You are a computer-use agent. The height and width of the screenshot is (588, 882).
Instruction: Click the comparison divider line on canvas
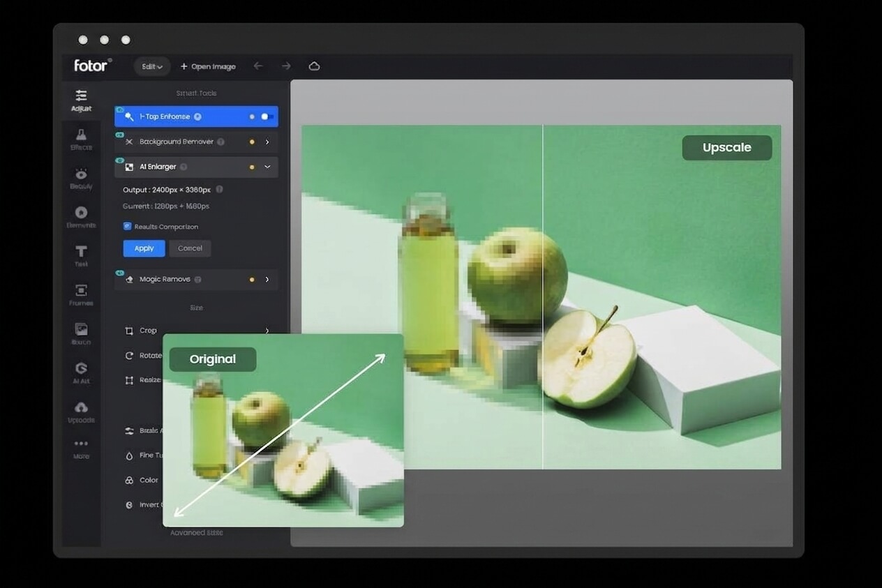(x=543, y=296)
